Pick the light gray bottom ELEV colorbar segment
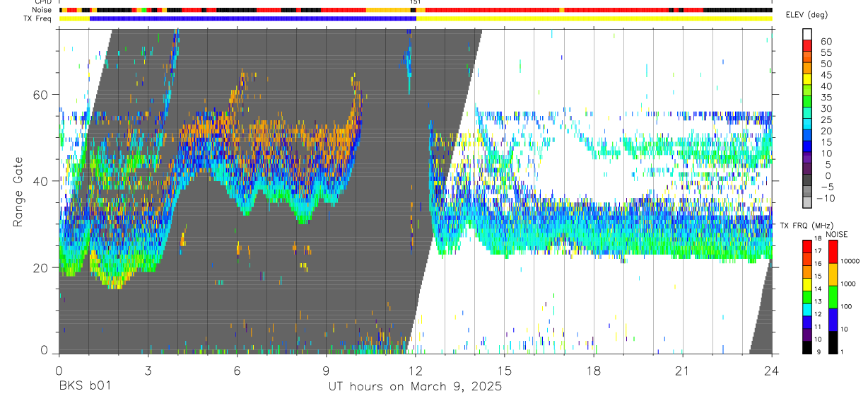 [807, 202]
